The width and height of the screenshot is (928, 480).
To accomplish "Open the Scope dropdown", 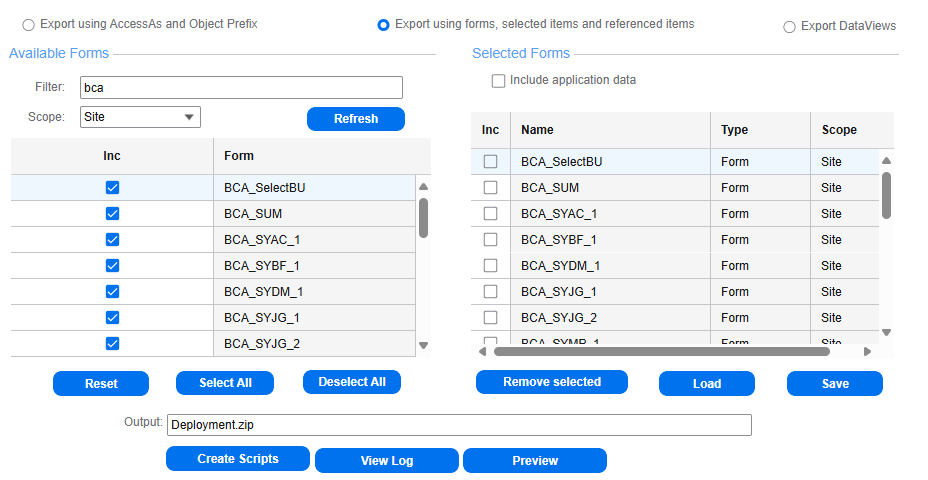I will [140, 117].
